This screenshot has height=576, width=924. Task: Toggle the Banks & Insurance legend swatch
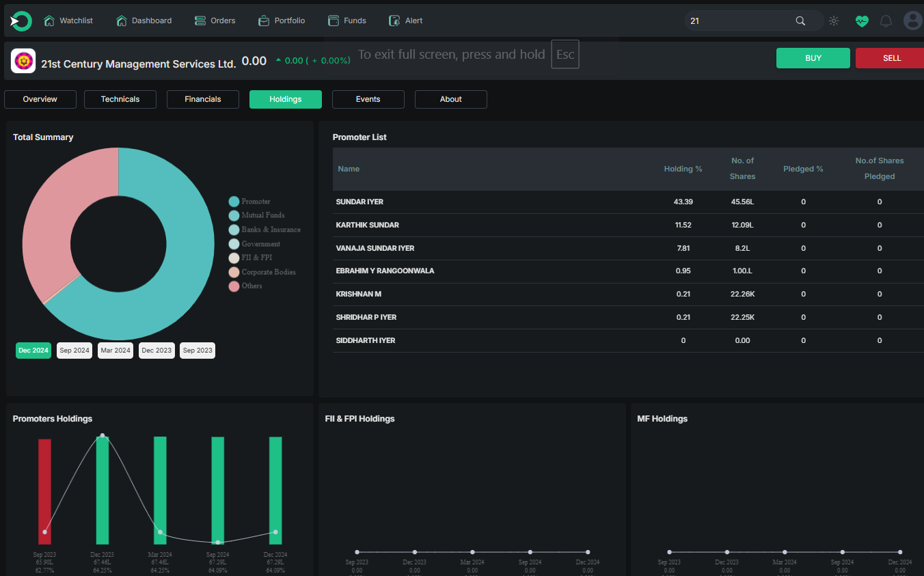point(234,230)
